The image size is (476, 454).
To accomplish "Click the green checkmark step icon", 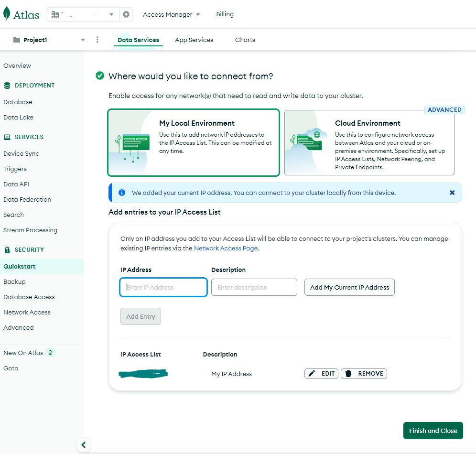I will pyautogui.click(x=99, y=76).
